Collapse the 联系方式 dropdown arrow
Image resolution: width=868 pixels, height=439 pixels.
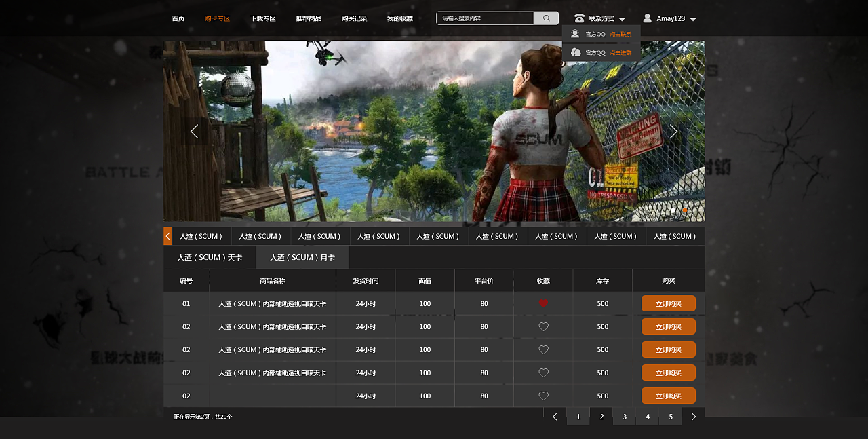(x=622, y=20)
